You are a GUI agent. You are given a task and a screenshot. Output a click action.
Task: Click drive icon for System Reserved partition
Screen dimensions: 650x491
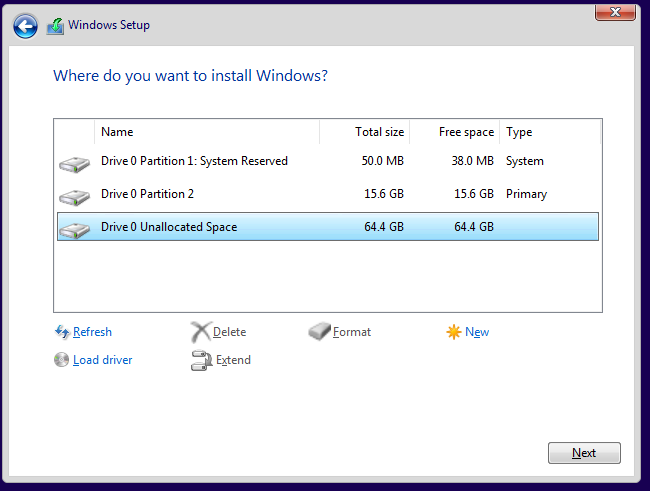74,164
